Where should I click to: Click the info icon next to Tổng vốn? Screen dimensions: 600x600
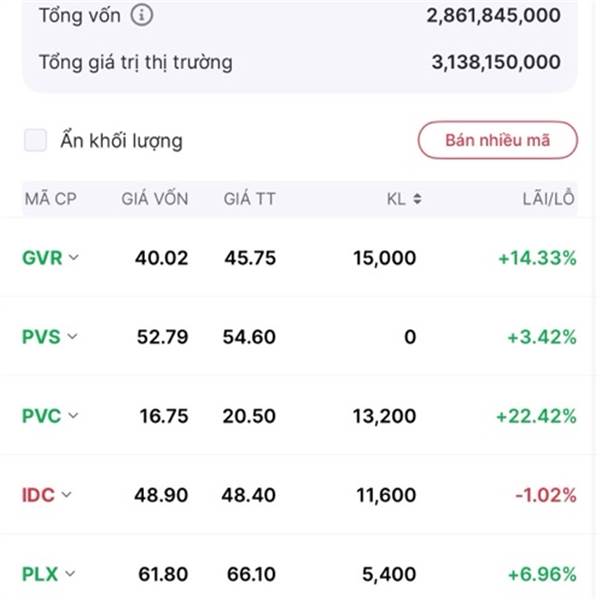tap(143, 15)
